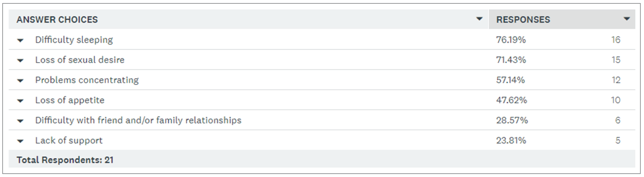This screenshot has width=644, height=177.
Task: Select the Loss of appetite answer label
Action: tap(70, 100)
